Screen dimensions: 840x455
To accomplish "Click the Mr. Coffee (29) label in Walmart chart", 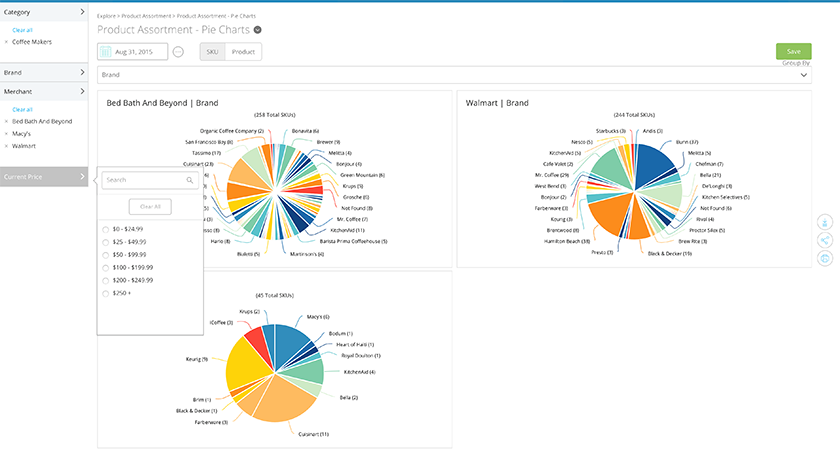I will coord(552,175).
